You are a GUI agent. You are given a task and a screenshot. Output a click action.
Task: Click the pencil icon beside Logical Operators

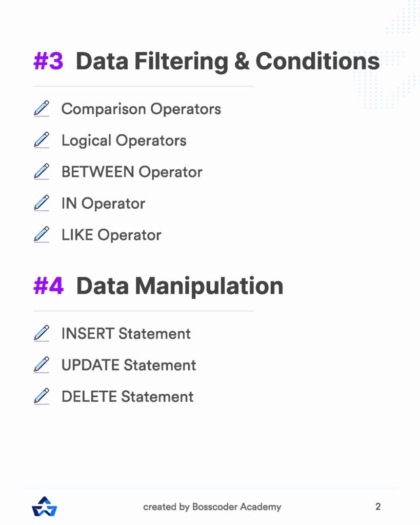[42, 140]
